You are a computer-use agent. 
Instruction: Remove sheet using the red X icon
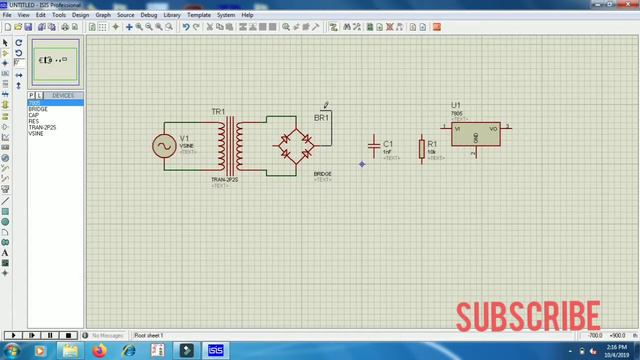(x=390, y=27)
